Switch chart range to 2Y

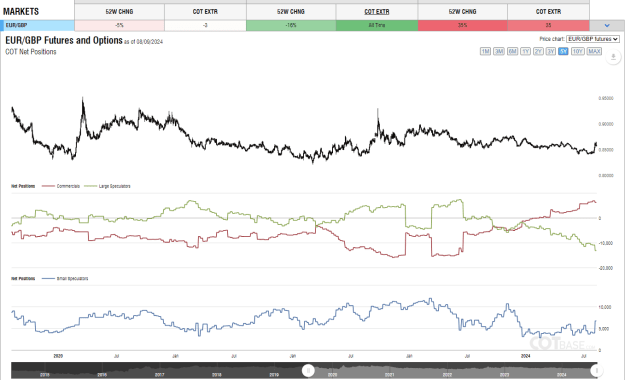pyautogui.click(x=538, y=51)
